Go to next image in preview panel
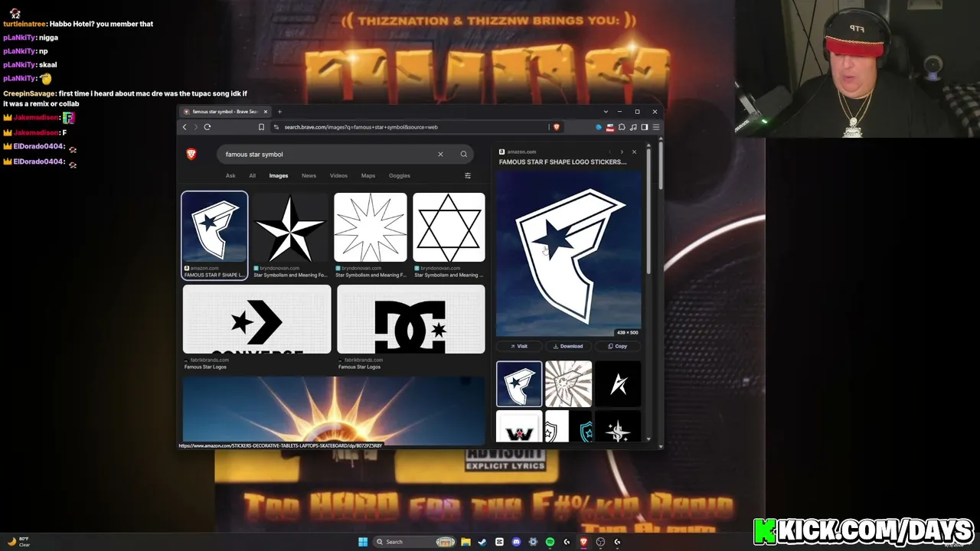This screenshot has width=980, height=551. 622,152
